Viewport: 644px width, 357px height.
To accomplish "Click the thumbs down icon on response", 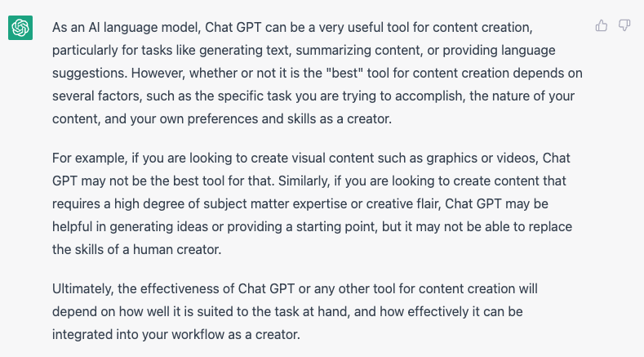I will [x=624, y=25].
